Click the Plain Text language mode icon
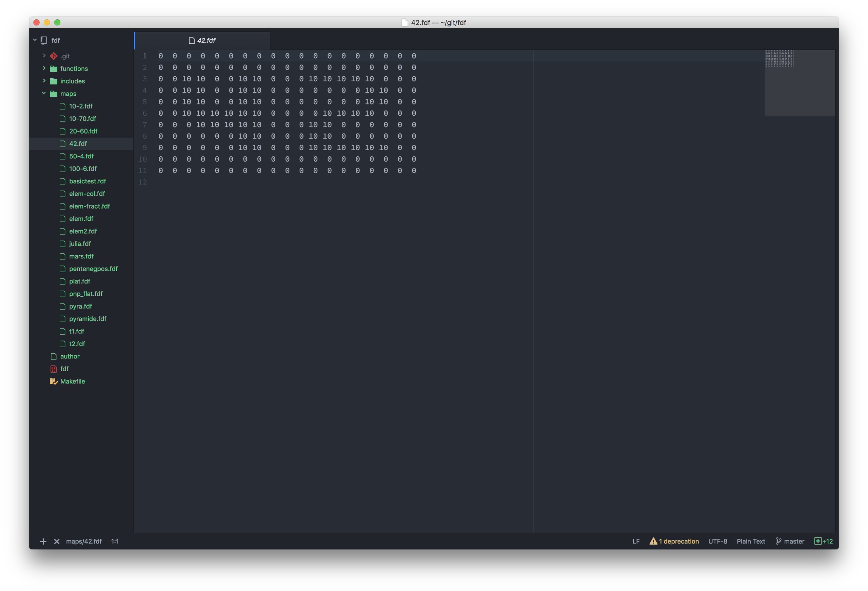868x591 pixels. click(751, 541)
